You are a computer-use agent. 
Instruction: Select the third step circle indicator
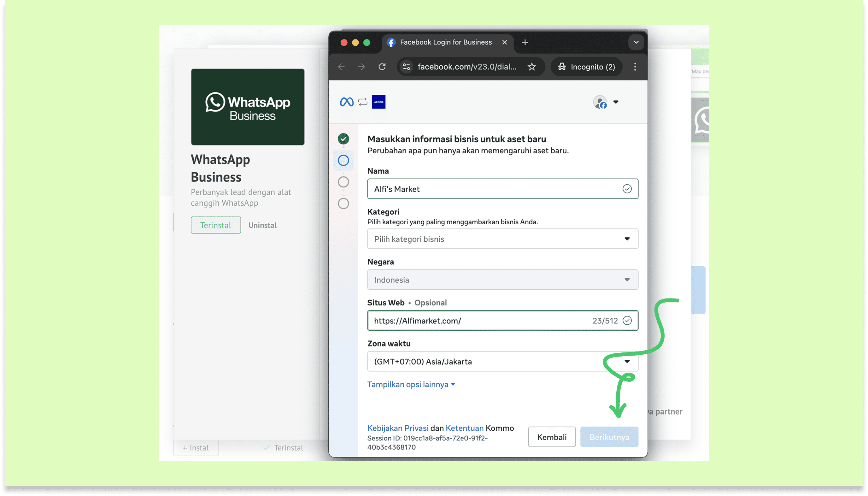343,182
